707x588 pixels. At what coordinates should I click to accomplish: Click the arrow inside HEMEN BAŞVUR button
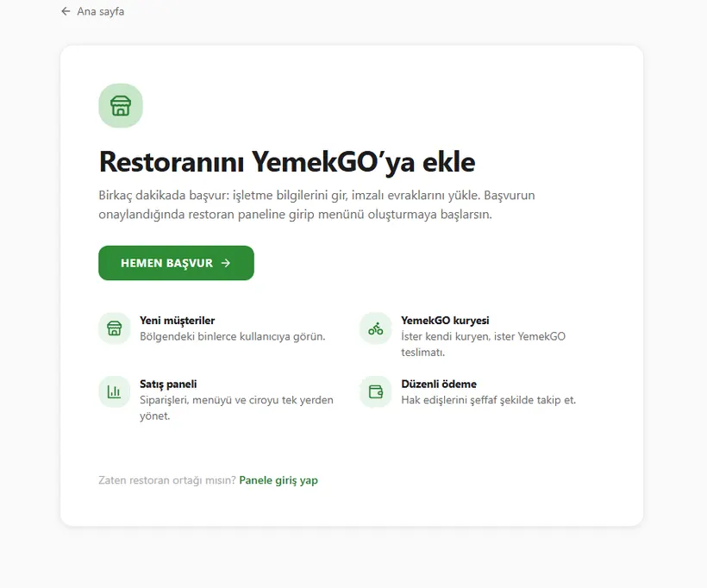pyautogui.click(x=226, y=263)
